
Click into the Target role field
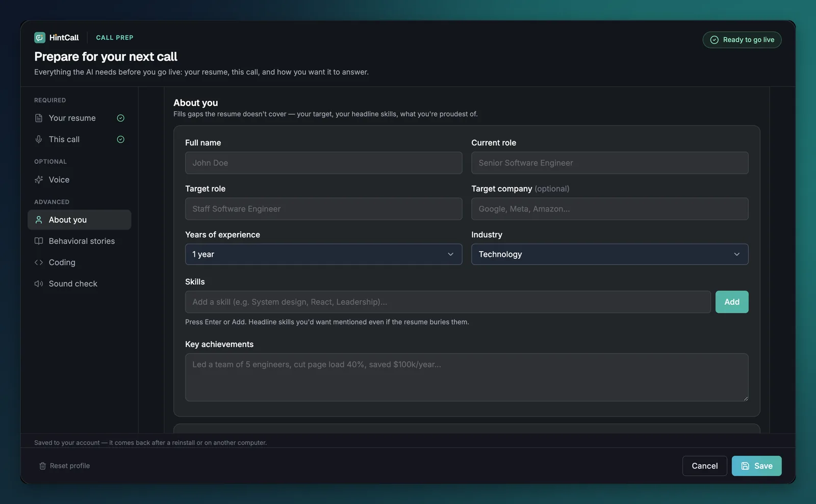tap(324, 209)
